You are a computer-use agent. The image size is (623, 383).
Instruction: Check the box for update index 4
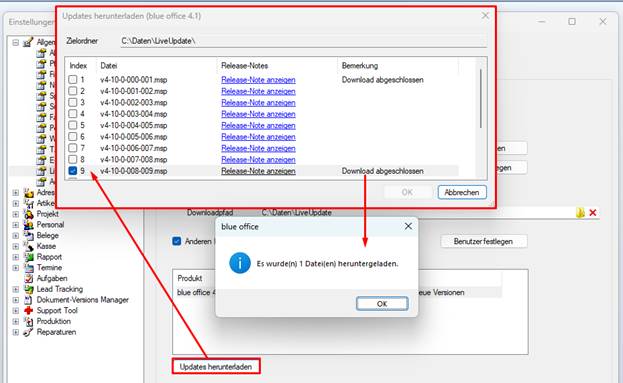coord(73,114)
